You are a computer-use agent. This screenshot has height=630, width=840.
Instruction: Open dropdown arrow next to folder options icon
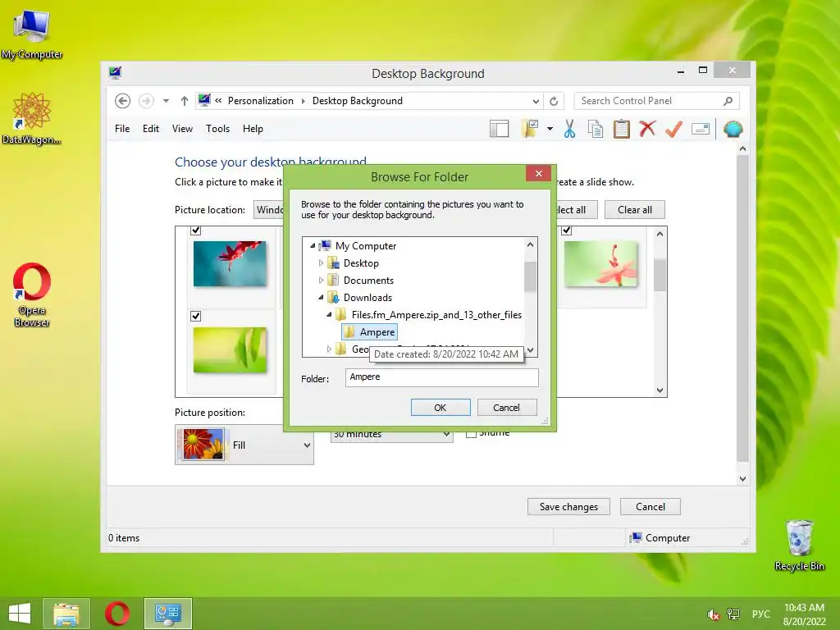(x=550, y=129)
